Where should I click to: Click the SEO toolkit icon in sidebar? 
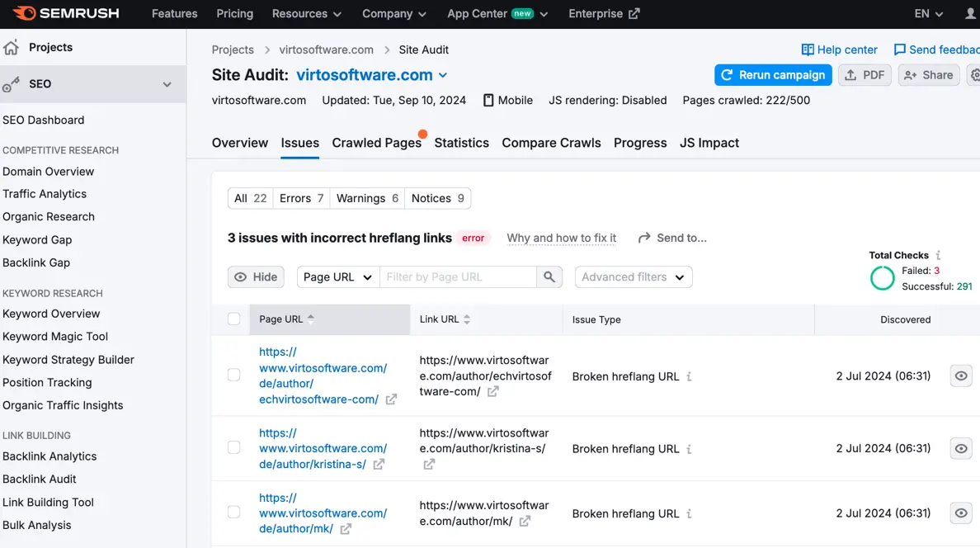point(11,84)
